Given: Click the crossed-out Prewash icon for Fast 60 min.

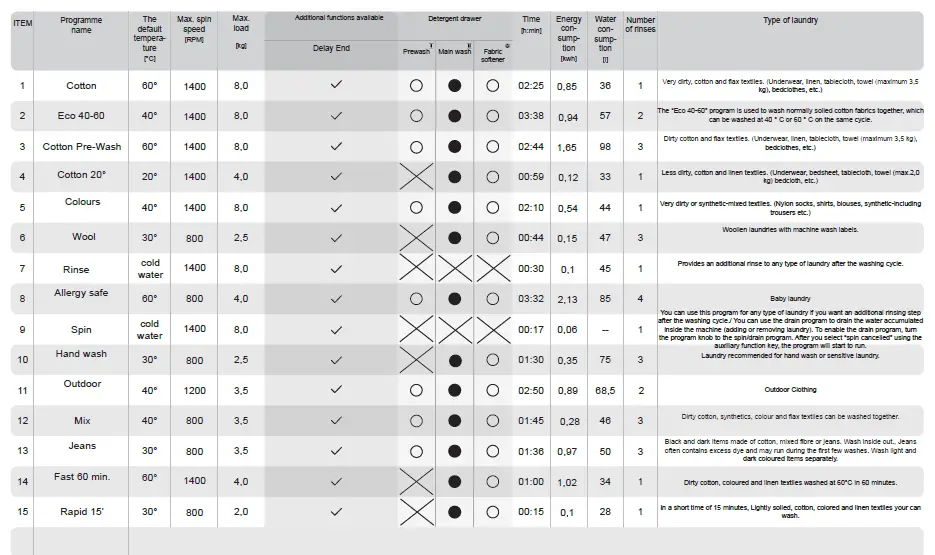Looking at the screenshot, I should point(416,481).
